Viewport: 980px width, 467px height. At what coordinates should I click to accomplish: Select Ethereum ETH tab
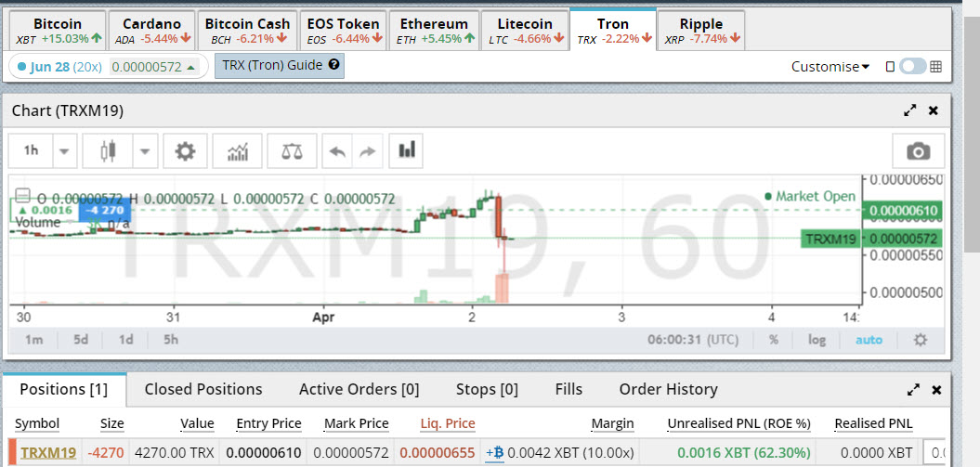434,31
